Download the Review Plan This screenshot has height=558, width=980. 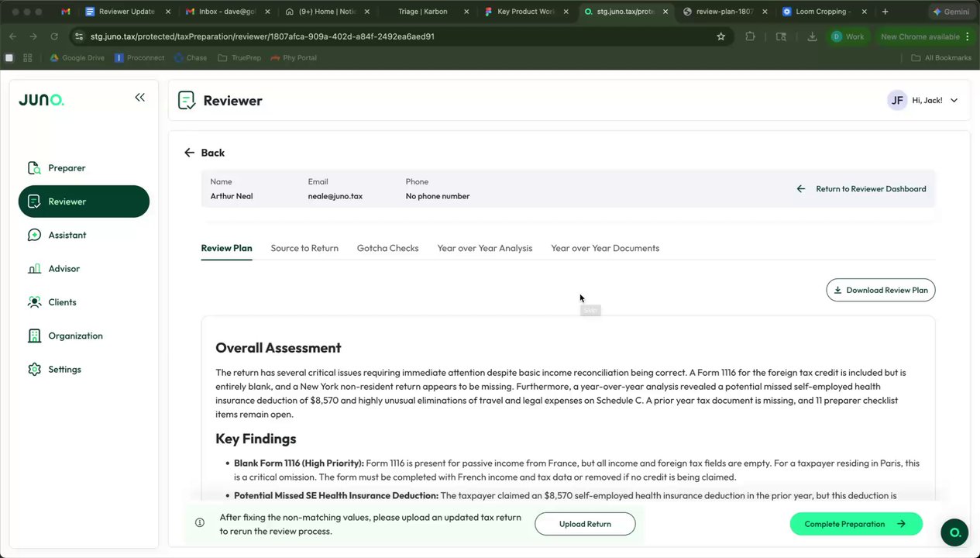tap(881, 290)
